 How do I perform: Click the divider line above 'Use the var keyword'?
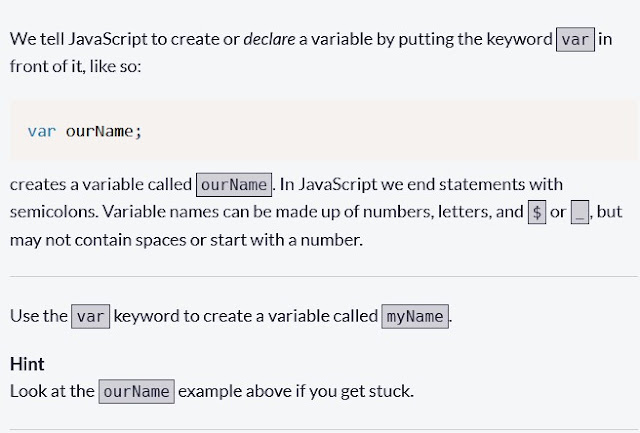pos(320,276)
